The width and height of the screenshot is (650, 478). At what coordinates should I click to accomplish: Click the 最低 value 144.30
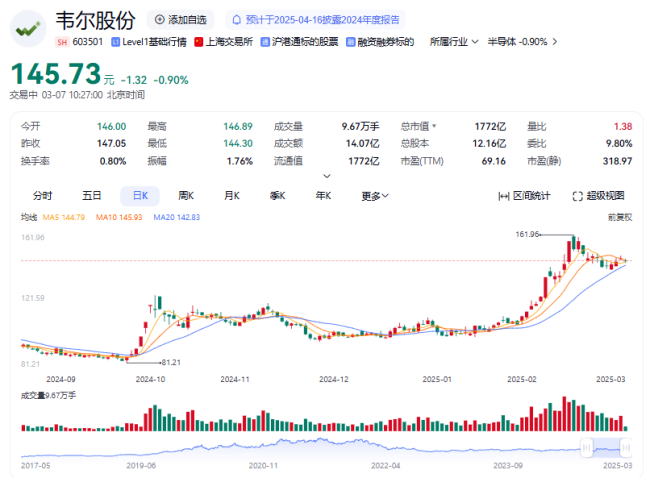coord(238,143)
